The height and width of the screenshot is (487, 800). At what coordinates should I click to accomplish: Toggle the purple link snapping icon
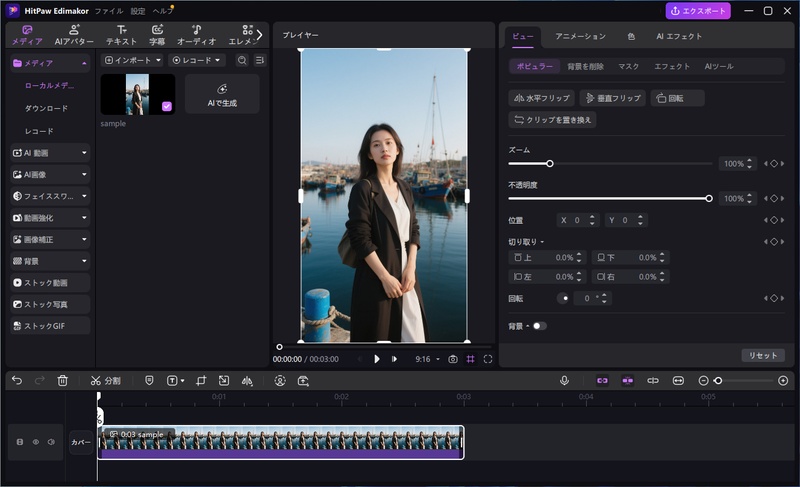coord(602,380)
